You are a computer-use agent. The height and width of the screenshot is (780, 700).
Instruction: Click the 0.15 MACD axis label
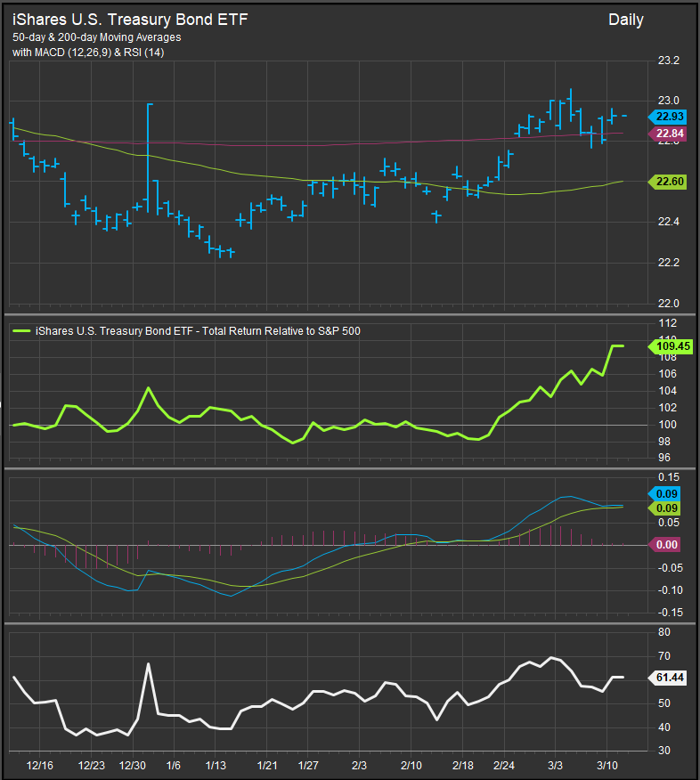tap(669, 477)
